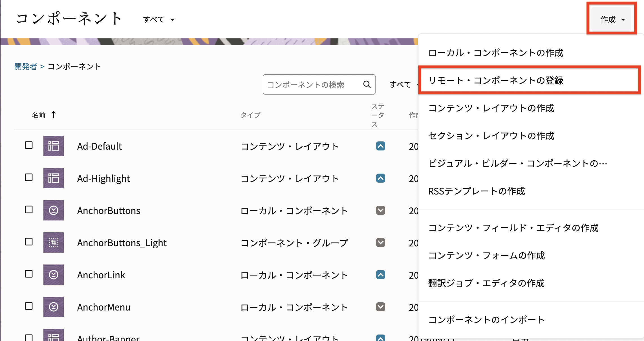
Task: Expand the すべて filter beside the コンポーネント title
Action: 158,19
